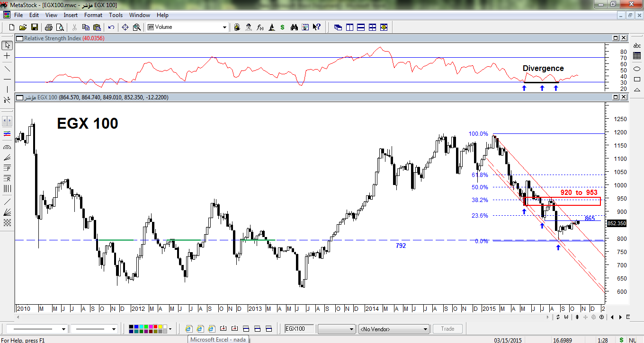
Task: Open the File menu
Action: coord(18,15)
